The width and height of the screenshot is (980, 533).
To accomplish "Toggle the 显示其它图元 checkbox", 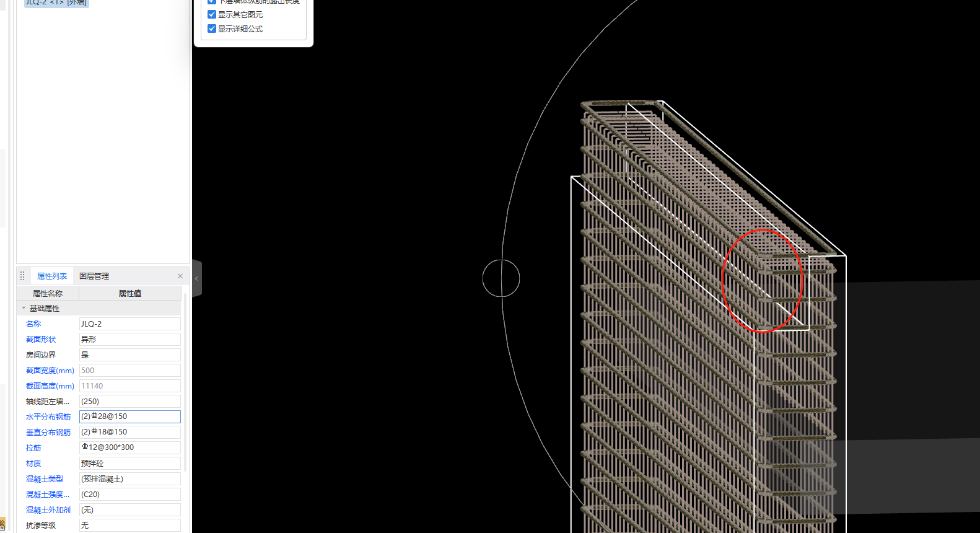I will [x=212, y=14].
